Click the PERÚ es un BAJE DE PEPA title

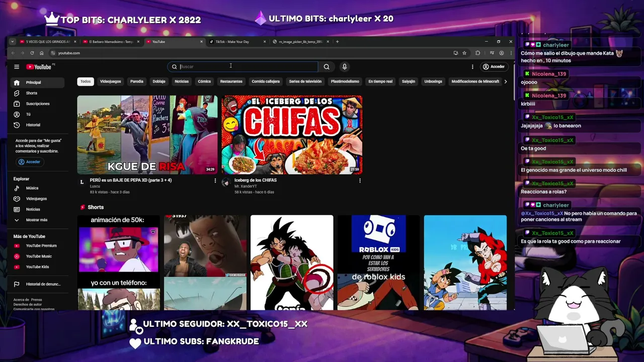point(131,180)
